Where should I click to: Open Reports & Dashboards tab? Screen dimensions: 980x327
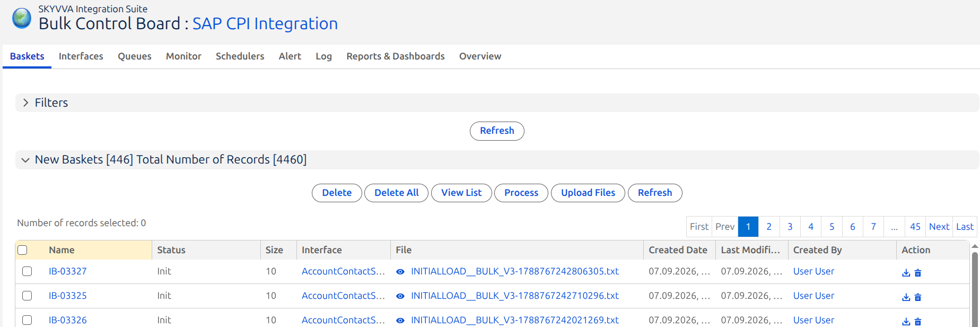coord(396,56)
